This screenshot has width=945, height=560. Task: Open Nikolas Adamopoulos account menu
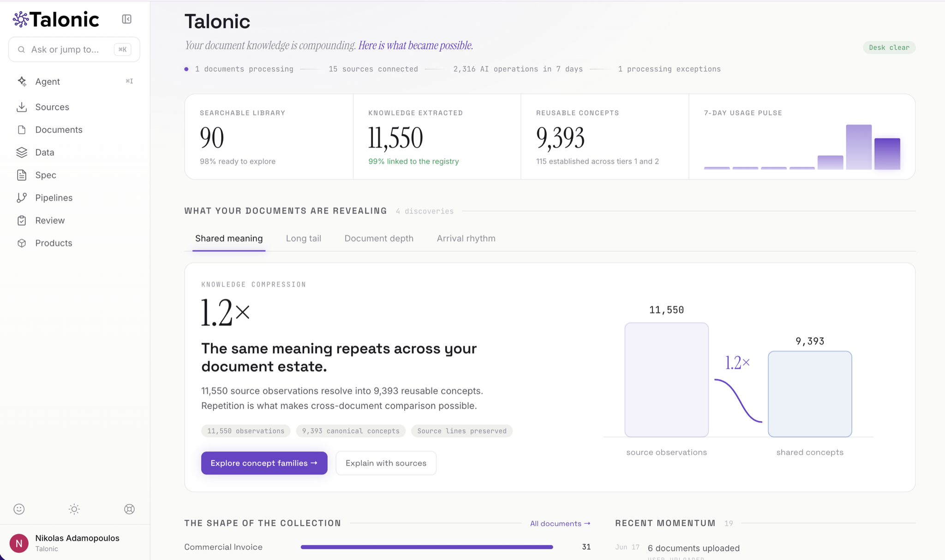point(75,543)
